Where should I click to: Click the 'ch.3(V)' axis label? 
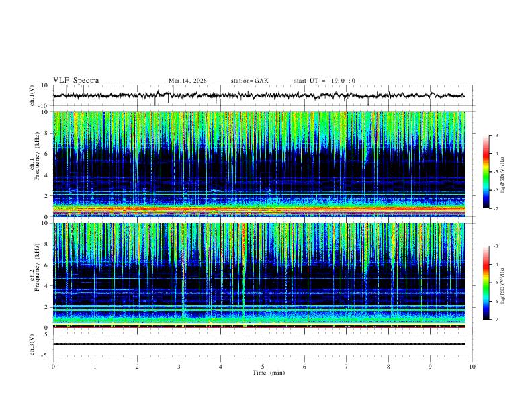click(32, 345)
